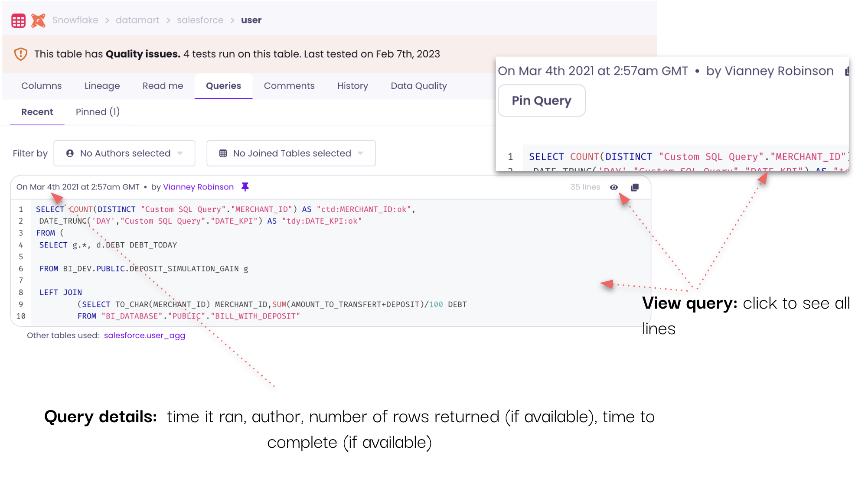
Task: Click the quality issues shield icon
Action: coord(20,54)
